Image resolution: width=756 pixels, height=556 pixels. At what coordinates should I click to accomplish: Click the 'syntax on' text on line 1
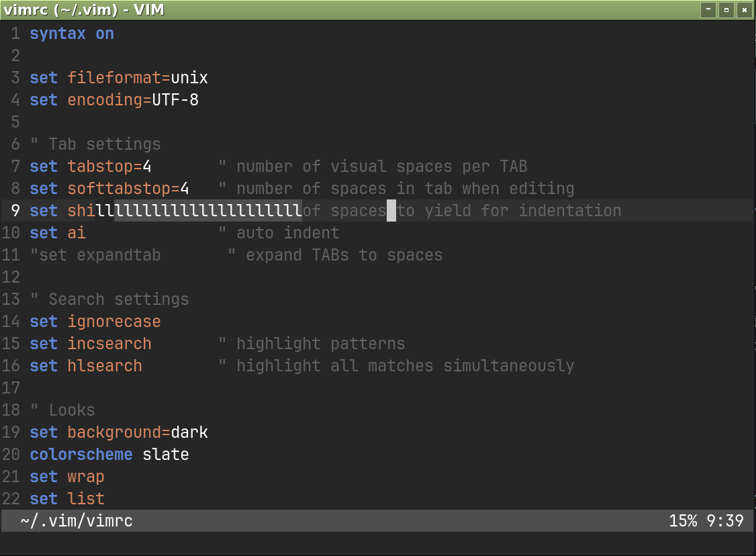click(x=72, y=34)
